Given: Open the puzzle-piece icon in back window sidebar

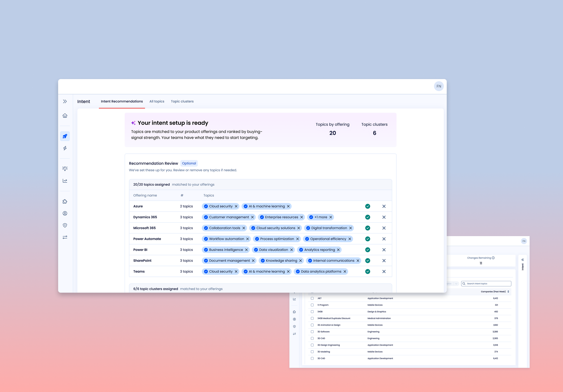Looking at the screenshot, I should coord(294,312).
